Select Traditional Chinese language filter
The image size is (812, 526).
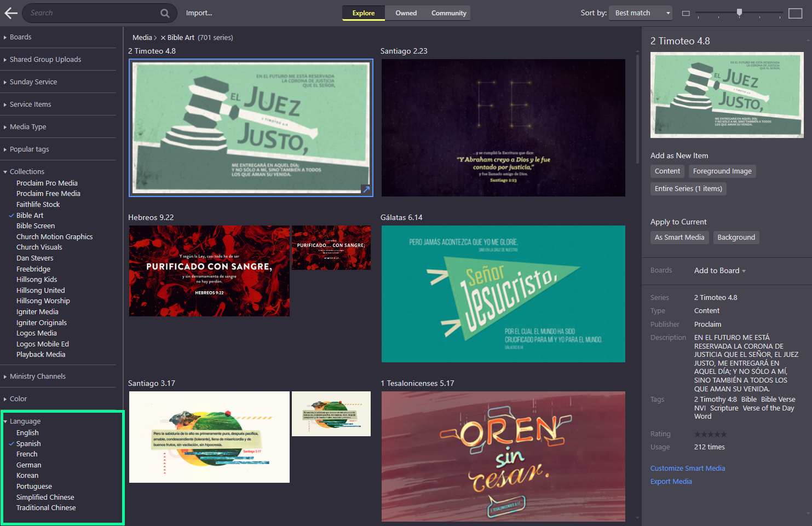pos(46,507)
